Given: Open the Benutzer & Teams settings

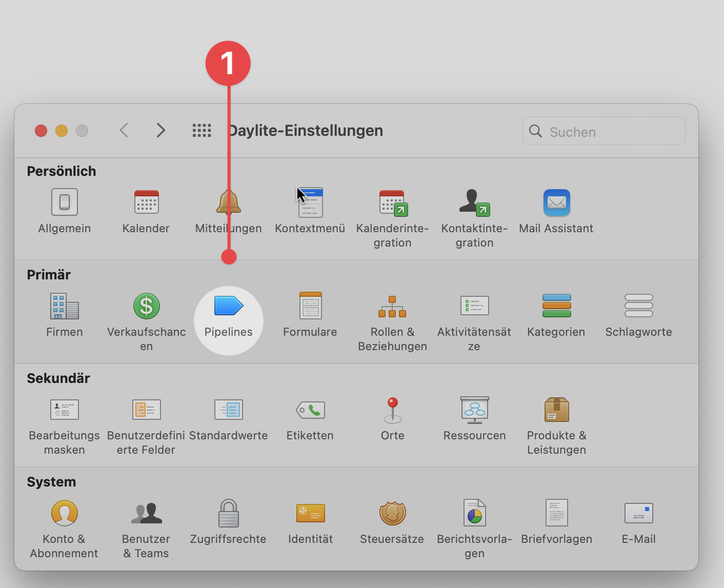Looking at the screenshot, I should (146, 520).
